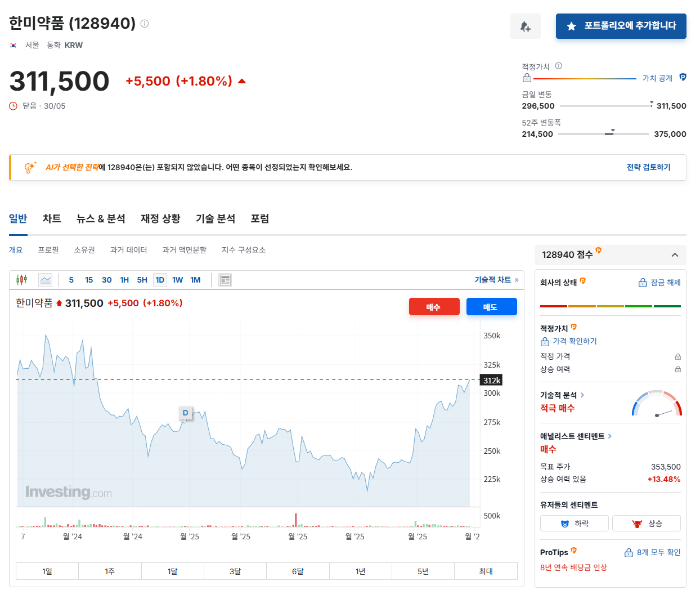Open the 기술 분석 tab
The width and height of the screenshot is (700, 599).
coord(216,218)
